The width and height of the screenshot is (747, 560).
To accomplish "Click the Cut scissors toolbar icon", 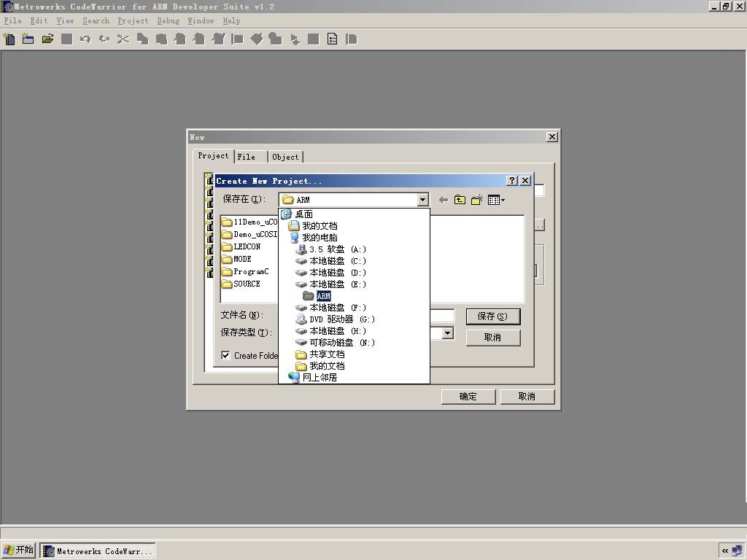I will [x=123, y=39].
